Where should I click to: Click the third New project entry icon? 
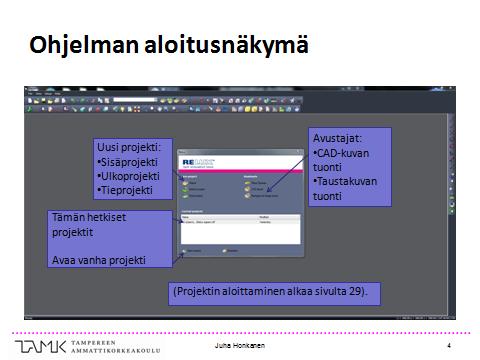185,196
